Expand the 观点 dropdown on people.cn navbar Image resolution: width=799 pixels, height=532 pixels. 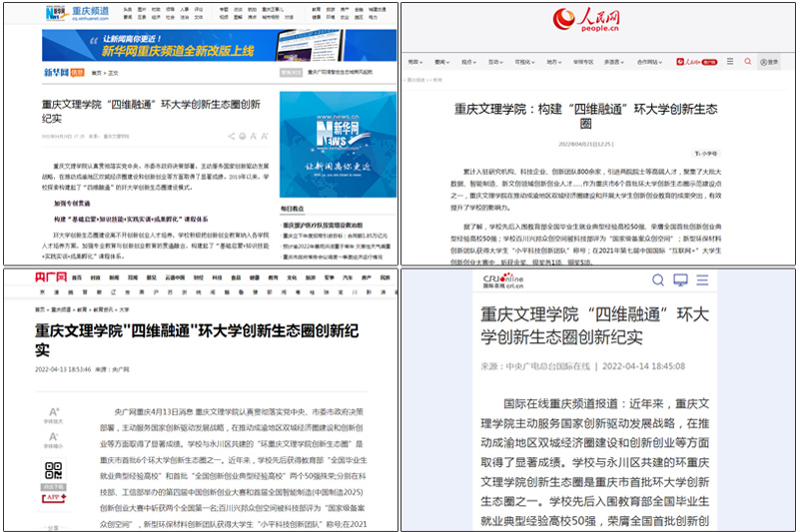coord(468,61)
